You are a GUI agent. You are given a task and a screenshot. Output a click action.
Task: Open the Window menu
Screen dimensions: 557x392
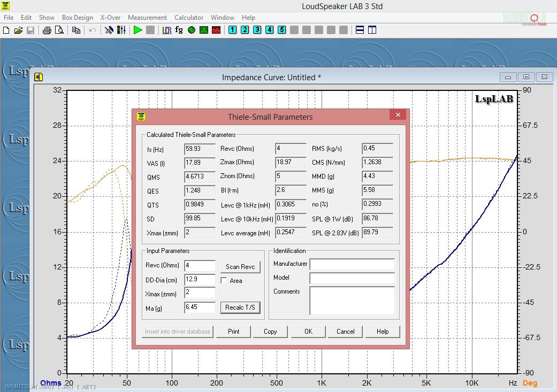223,18
